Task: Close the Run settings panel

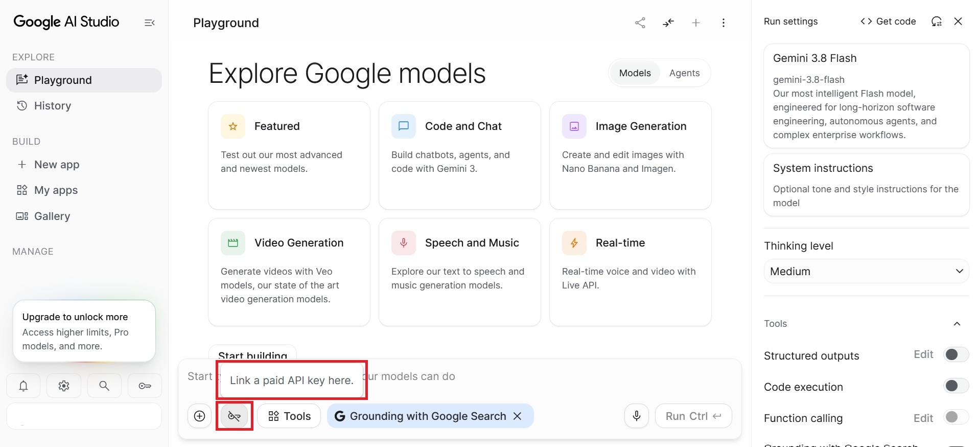Action: [x=958, y=21]
